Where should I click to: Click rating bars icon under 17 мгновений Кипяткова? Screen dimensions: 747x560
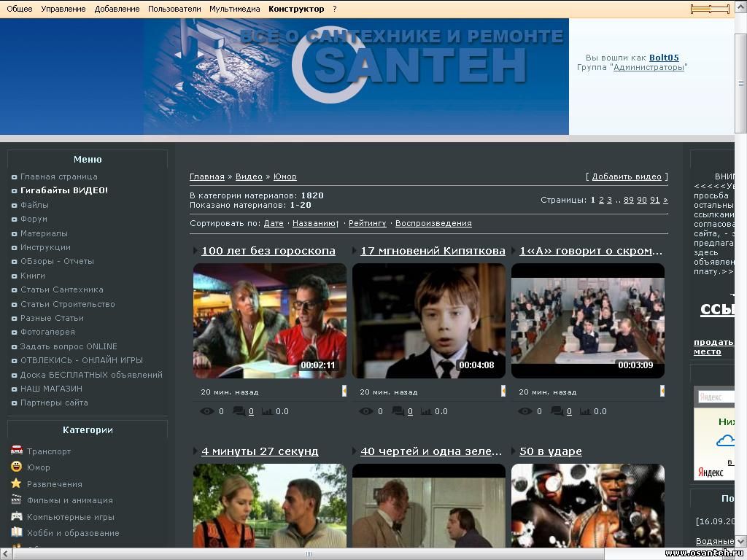tap(426, 411)
